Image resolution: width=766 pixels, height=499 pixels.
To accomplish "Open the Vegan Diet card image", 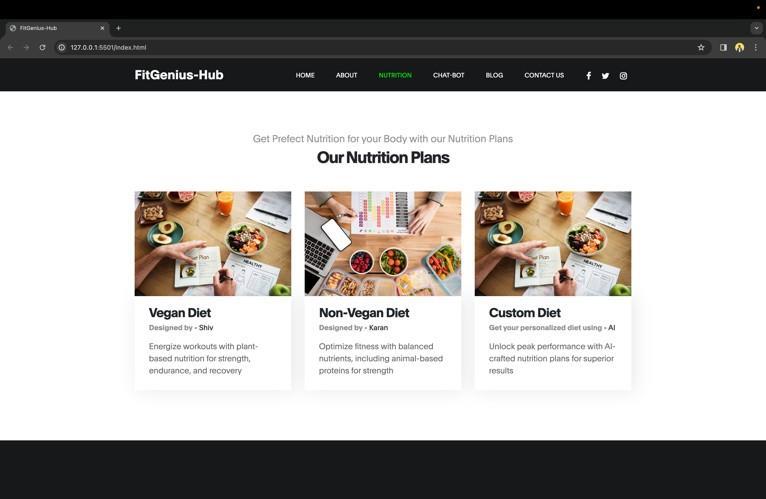I will pyautogui.click(x=213, y=243).
